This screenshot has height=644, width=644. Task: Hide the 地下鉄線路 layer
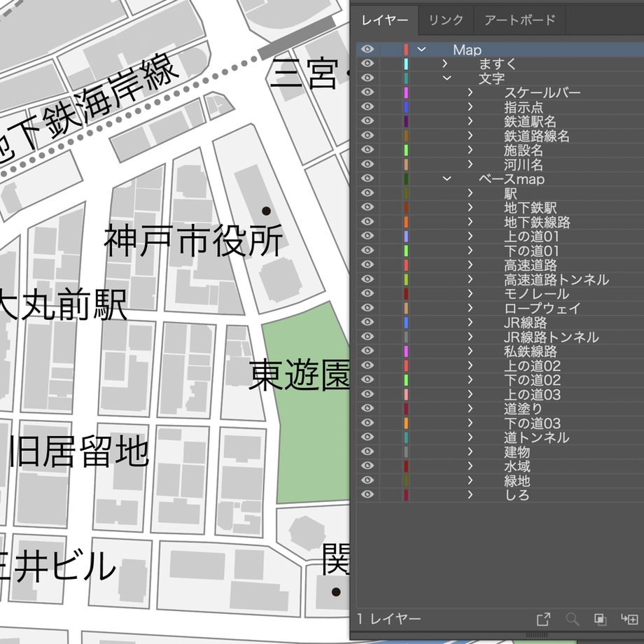(x=367, y=222)
